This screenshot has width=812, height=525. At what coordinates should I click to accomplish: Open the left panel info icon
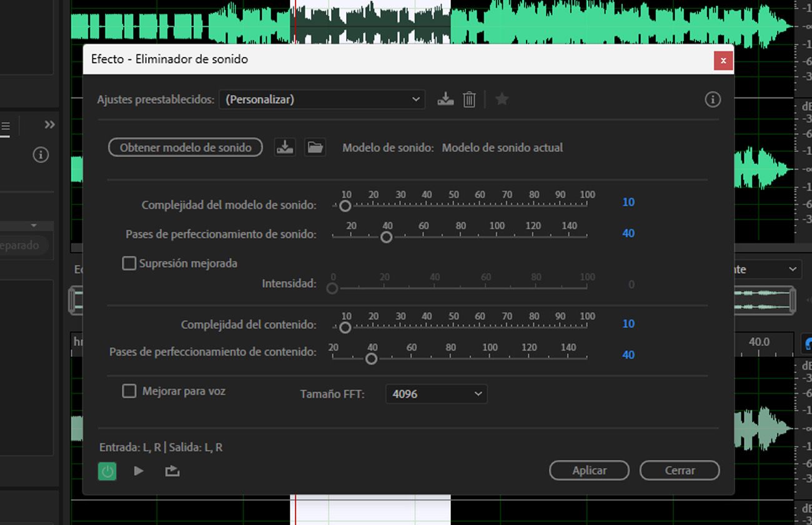41,154
